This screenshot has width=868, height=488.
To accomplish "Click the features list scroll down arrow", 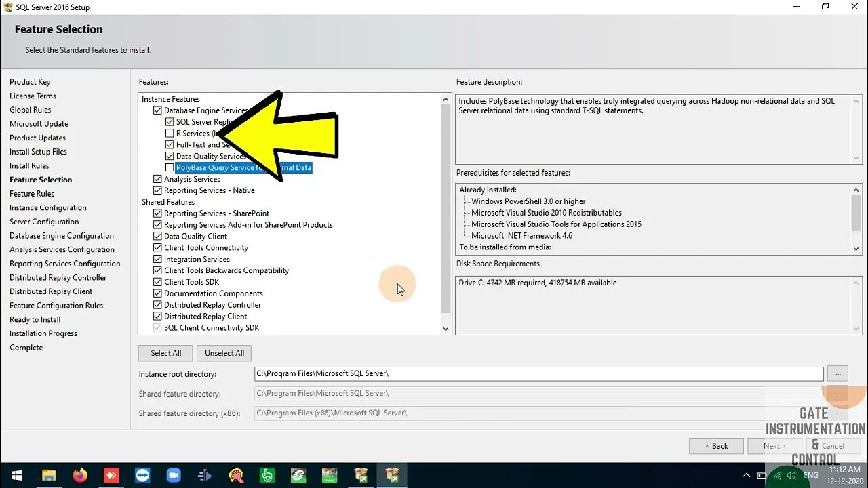I will [x=446, y=329].
